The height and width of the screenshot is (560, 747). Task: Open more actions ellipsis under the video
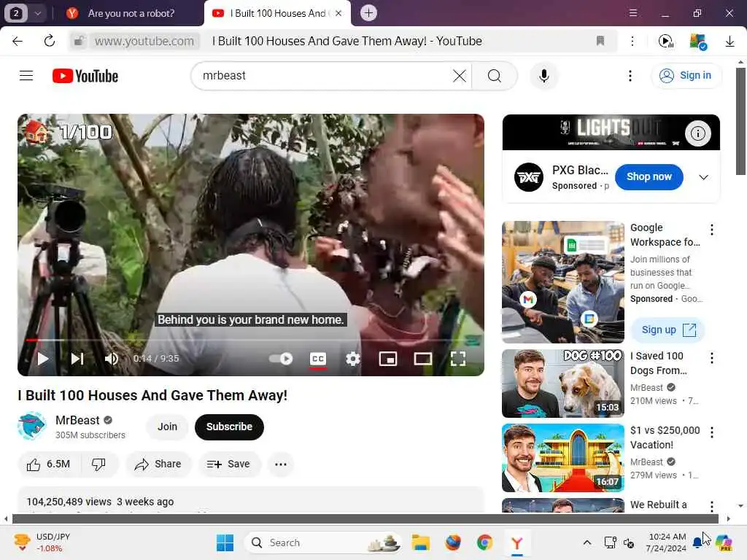(281, 464)
